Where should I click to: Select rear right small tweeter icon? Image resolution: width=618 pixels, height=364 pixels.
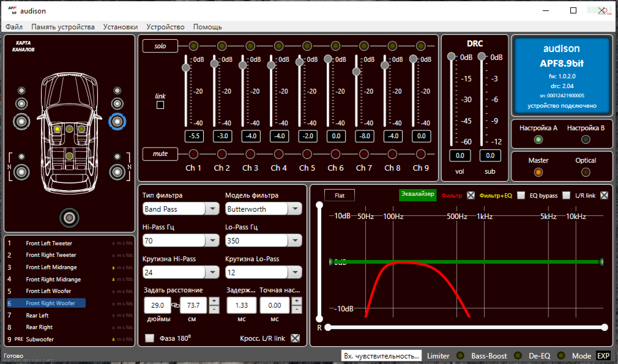pyautogui.click(x=117, y=157)
